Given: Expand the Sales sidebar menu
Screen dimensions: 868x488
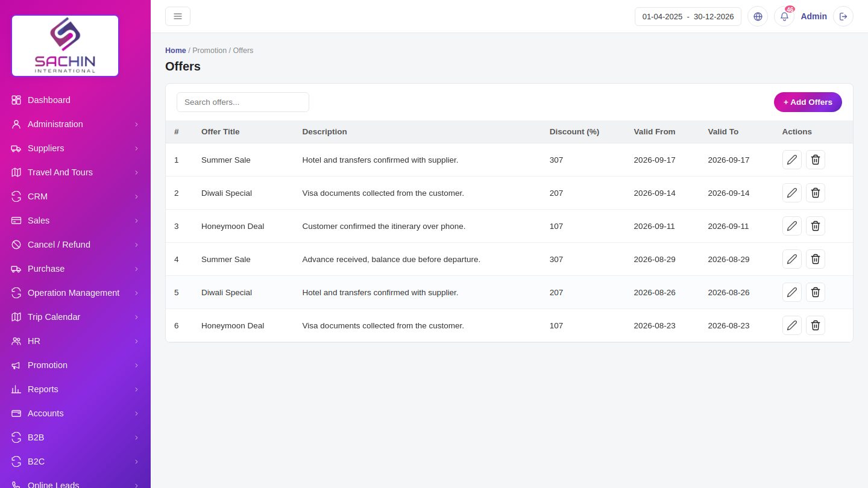Looking at the screenshot, I should pos(75,221).
